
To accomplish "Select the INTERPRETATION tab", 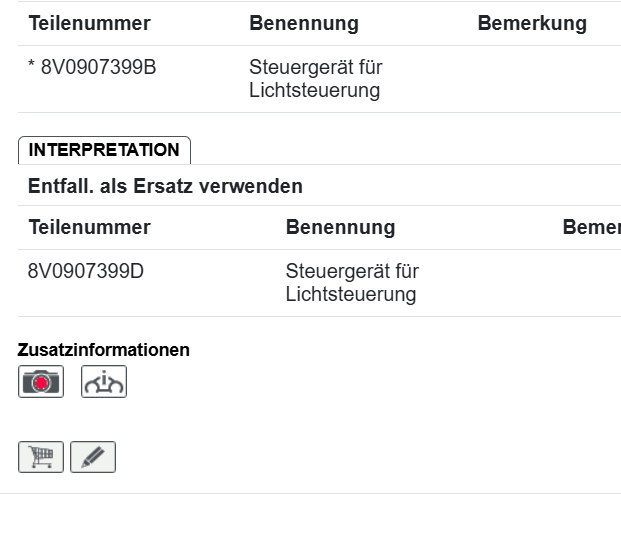I will point(104,150).
